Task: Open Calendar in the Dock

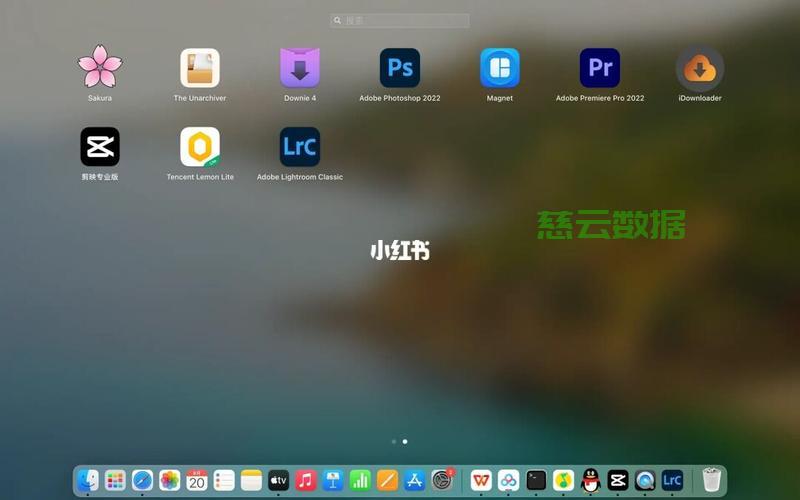Action: [x=197, y=481]
